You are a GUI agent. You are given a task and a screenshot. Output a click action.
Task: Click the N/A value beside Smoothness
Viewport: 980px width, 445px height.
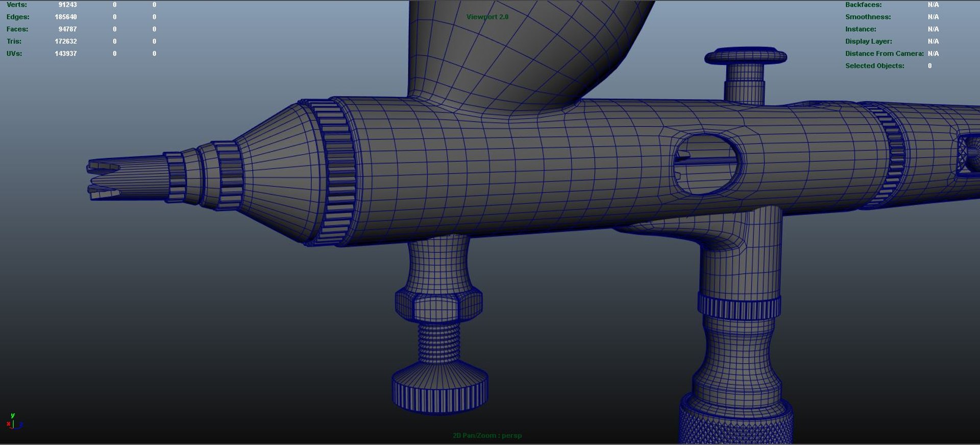[x=933, y=17]
